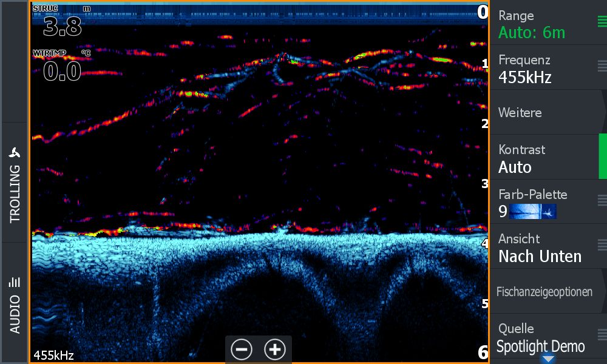Click the WTRTMP temperature reading 0.0
Screen dimensions: 607x364
[62, 72]
